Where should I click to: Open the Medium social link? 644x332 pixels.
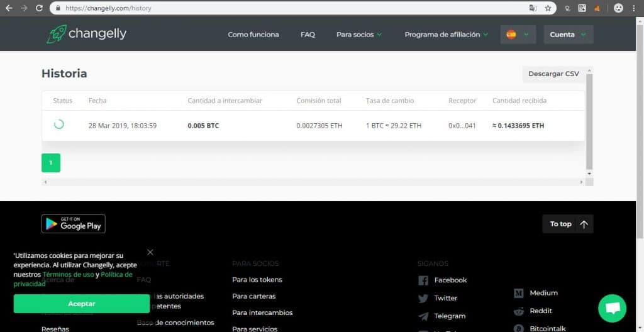(x=536, y=293)
